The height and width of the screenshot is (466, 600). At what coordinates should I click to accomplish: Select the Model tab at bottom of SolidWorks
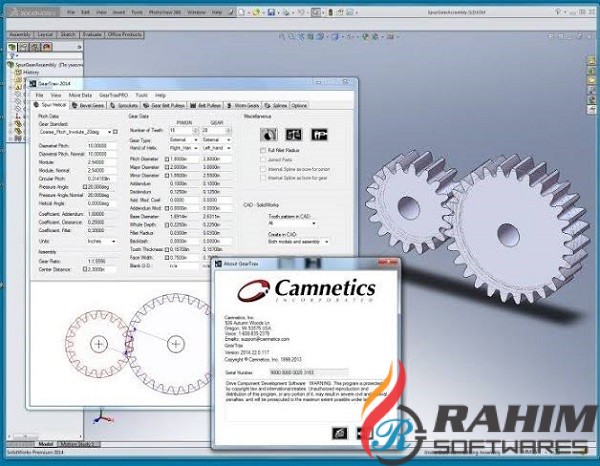click(46, 444)
